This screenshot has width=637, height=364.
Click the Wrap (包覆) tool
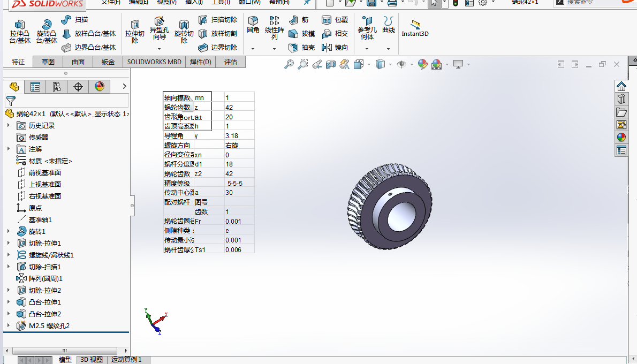click(335, 19)
